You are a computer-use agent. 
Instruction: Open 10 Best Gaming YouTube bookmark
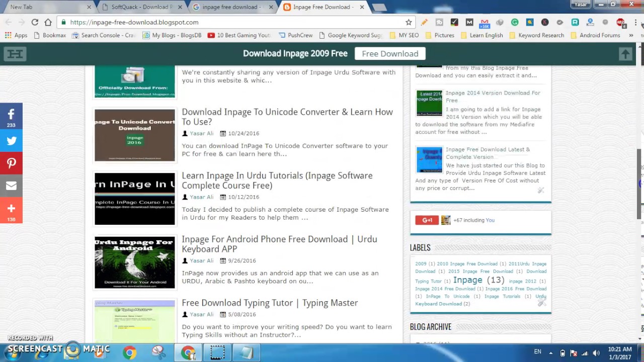pos(239,35)
